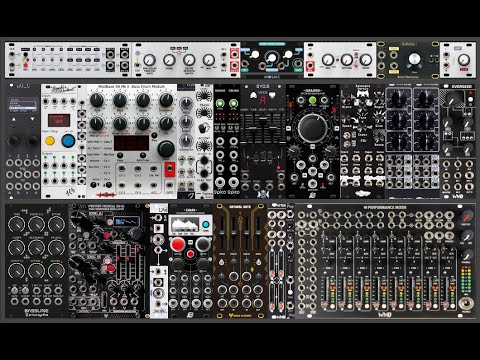Click the master LED level meter on mixer
This screenshot has height=360, width=480.
point(466,279)
